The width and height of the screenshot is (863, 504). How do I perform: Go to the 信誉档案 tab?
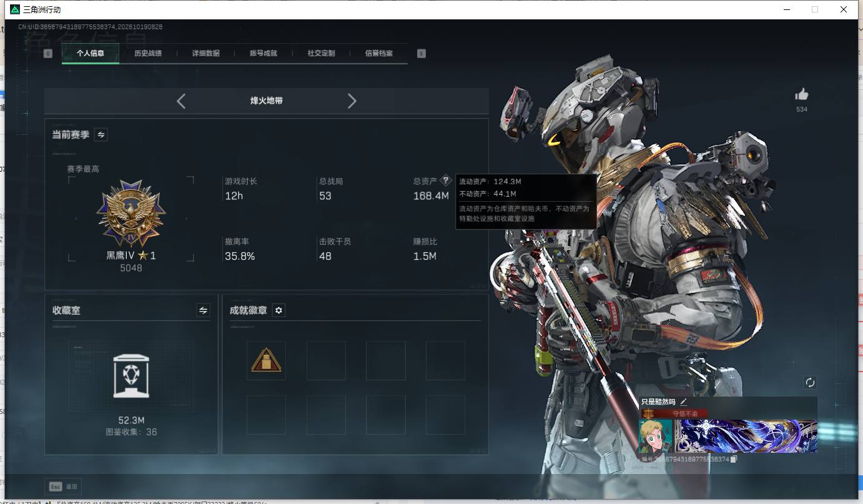point(379,53)
